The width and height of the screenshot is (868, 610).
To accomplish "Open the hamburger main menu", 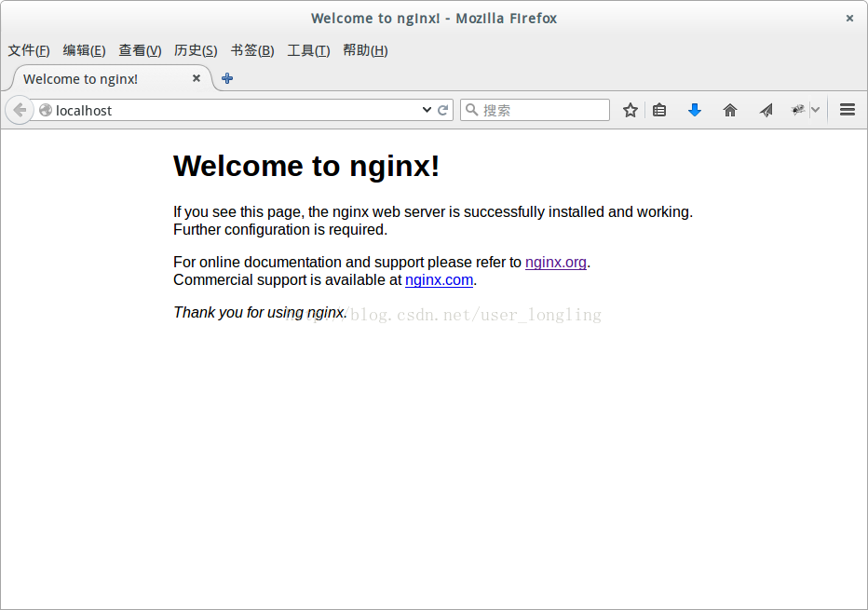I will pos(847,110).
